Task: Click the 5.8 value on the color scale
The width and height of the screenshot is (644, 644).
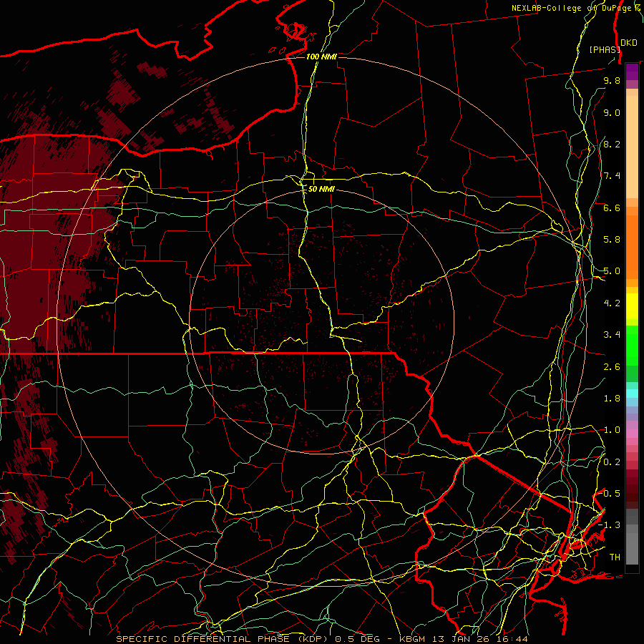Action: (x=612, y=240)
